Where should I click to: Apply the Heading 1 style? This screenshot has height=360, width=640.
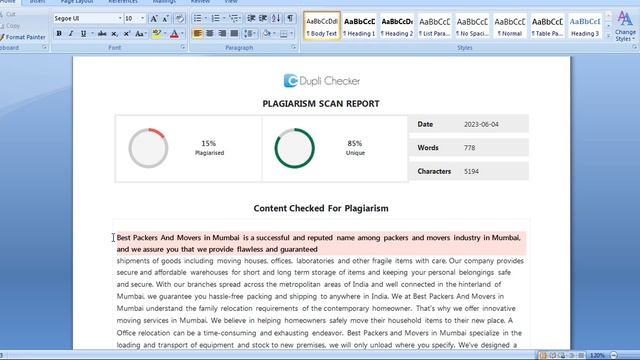coord(359,26)
